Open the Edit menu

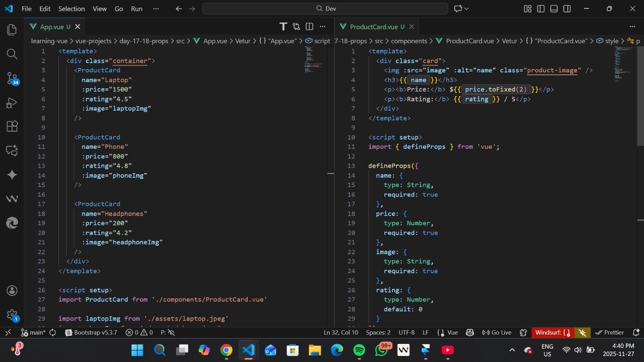pos(45,9)
